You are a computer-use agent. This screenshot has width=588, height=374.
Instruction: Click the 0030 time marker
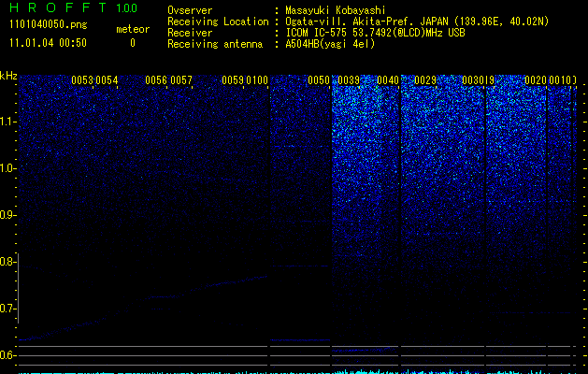tap(473, 80)
